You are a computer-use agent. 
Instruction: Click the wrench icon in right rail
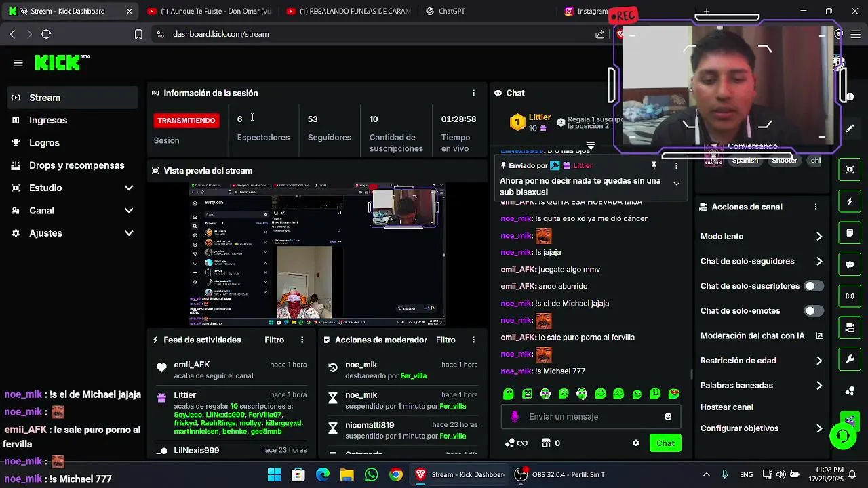850,359
